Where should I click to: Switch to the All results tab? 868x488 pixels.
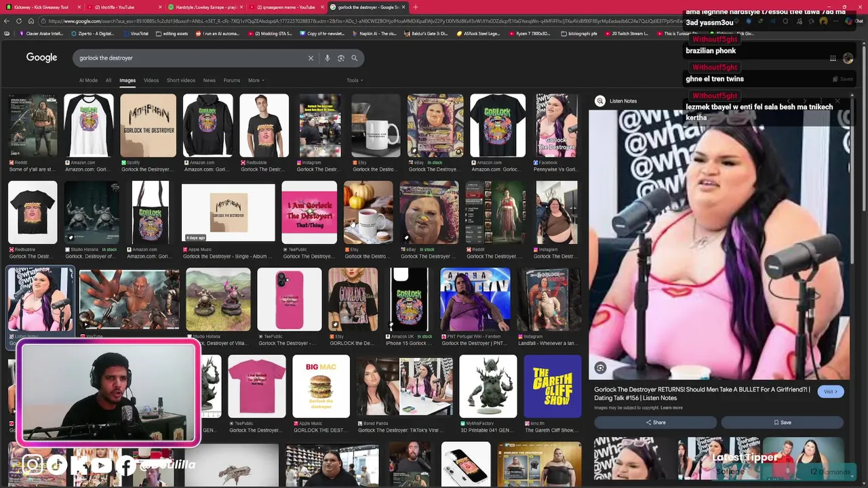tap(108, 81)
